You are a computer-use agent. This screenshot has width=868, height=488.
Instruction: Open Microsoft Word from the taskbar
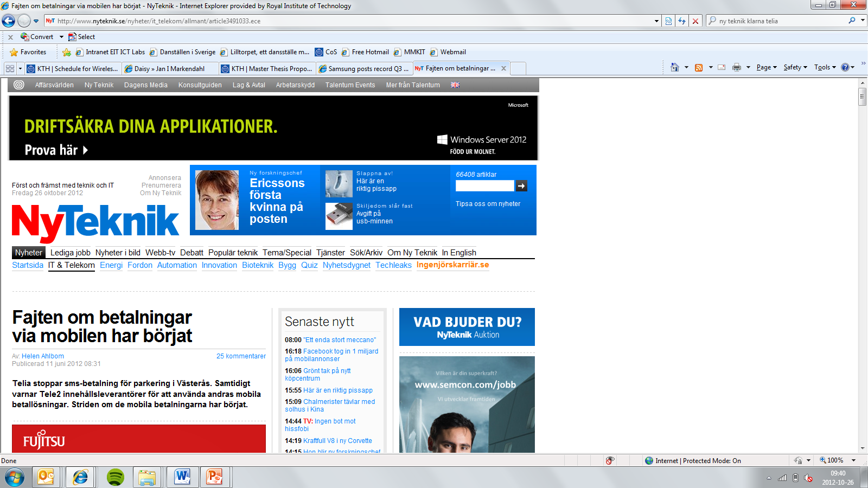pyautogui.click(x=183, y=477)
